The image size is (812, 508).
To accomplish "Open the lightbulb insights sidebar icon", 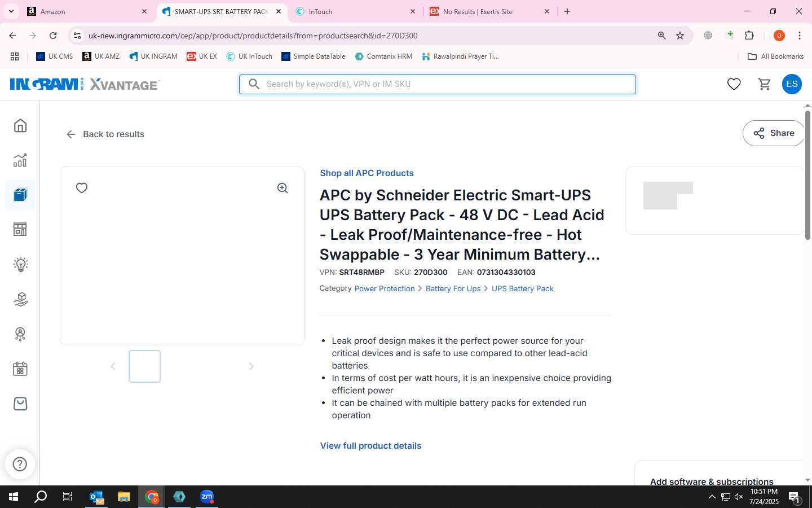I will 20,264.
